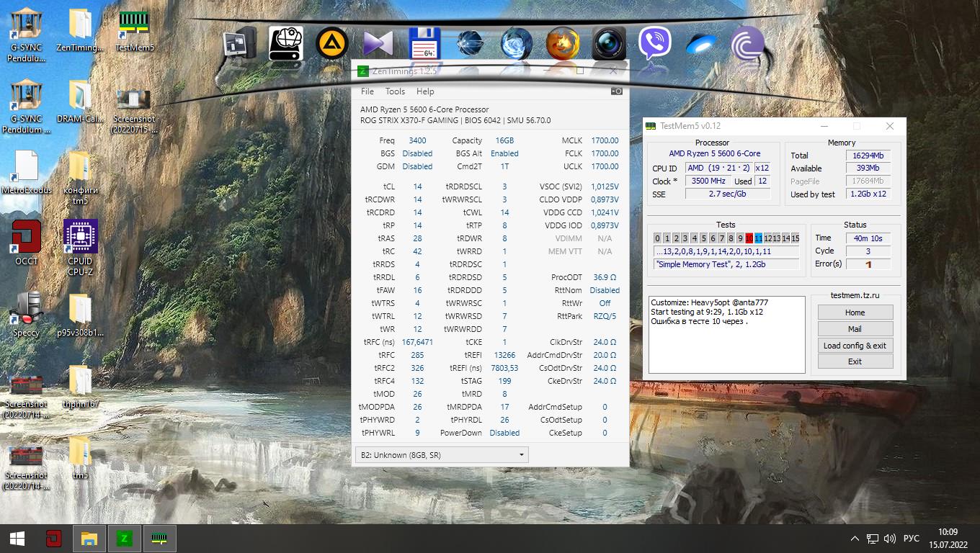Screen dimensions: 980x553
Task: Open Visual Studio from the dock
Action: pyautogui.click(x=378, y=44)
